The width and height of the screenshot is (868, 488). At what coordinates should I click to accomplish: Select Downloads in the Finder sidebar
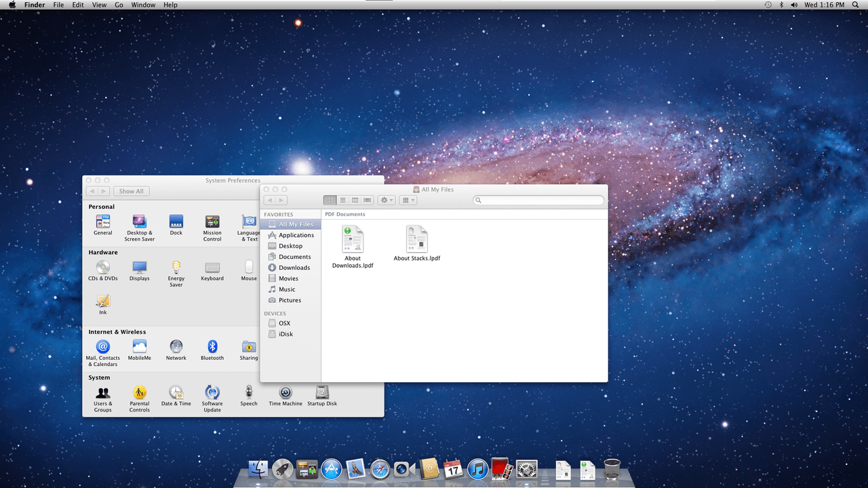290,268
